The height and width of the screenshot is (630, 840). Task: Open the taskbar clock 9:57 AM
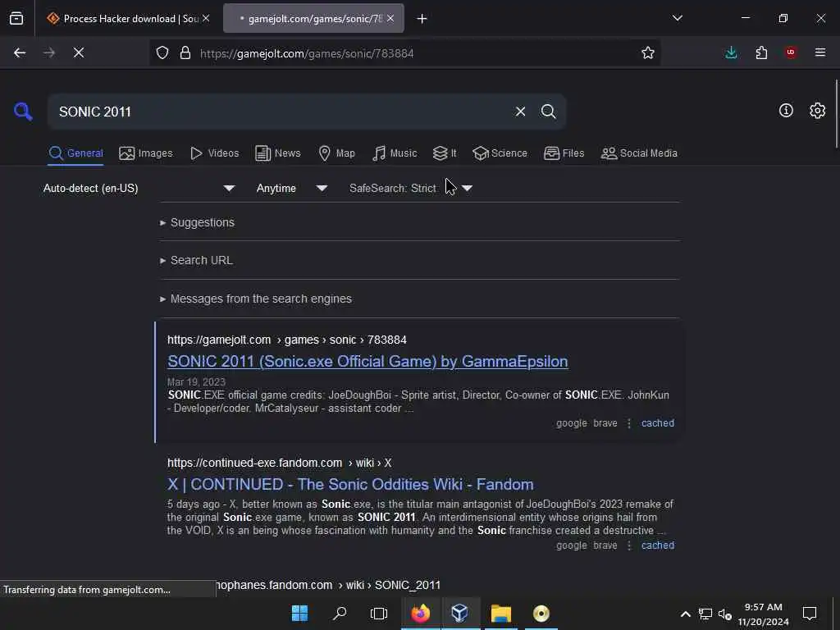pos(763,614)
